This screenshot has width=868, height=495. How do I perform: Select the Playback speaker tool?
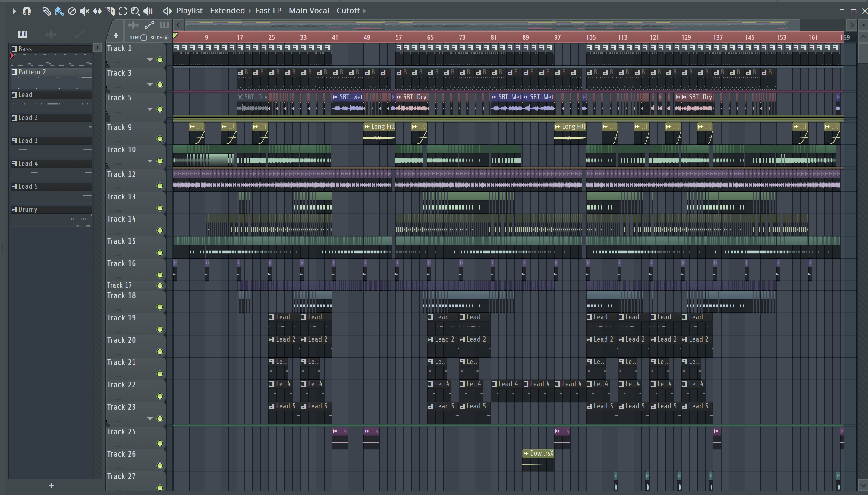(148, 11)
